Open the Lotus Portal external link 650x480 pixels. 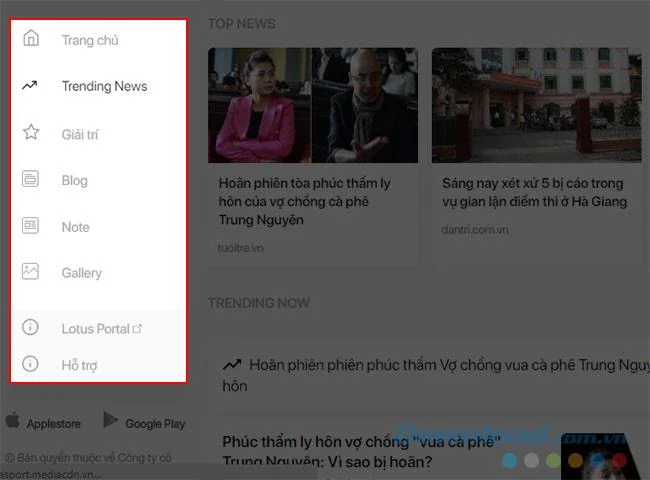click(x=102, y=329)
